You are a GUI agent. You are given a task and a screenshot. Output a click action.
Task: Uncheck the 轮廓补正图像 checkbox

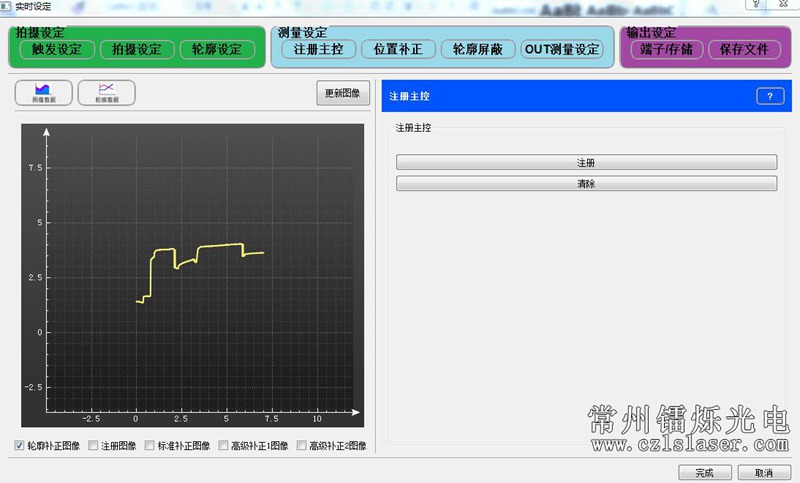(21, 446)
